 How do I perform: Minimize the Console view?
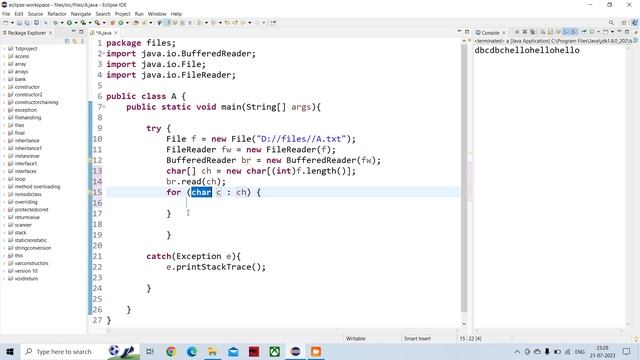(x=620, y=31)
